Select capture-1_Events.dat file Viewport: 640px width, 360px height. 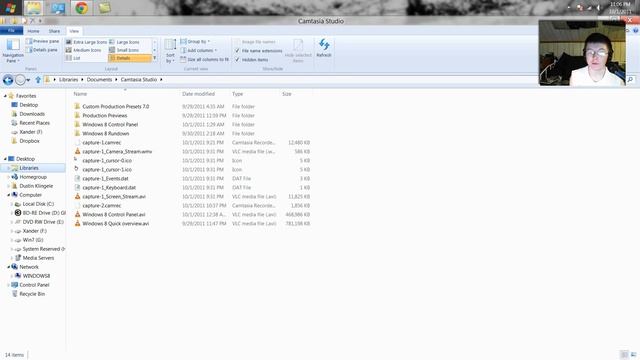click(x=105, y=178)
